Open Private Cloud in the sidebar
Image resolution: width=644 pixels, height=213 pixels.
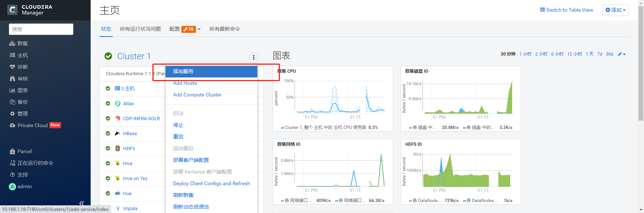[35, 125]
